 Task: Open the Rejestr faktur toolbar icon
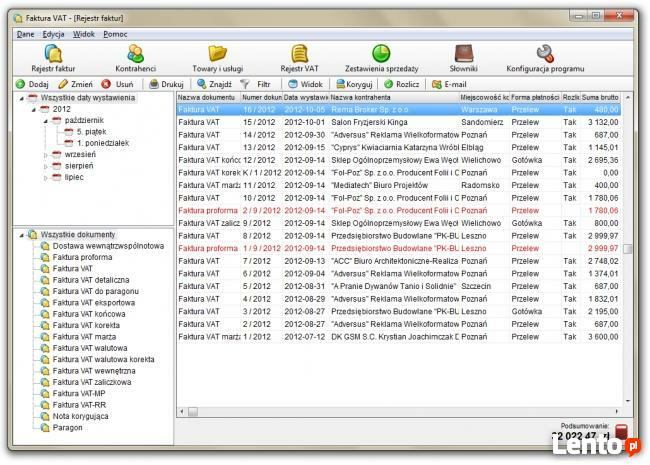coord(53,57)
